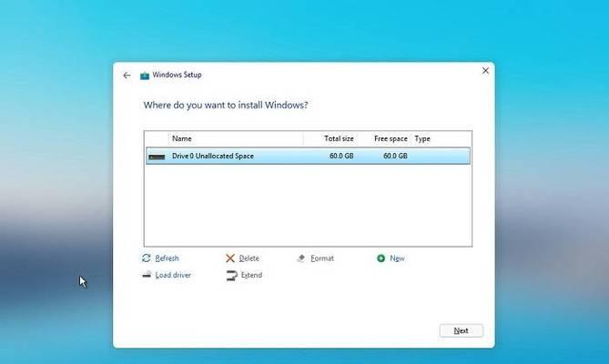The image size is (609, 364).
Task: Go back using the back arrow
Action: coord(127,76)
